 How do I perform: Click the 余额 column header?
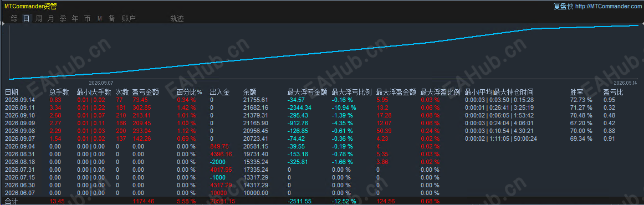(250, 92)
